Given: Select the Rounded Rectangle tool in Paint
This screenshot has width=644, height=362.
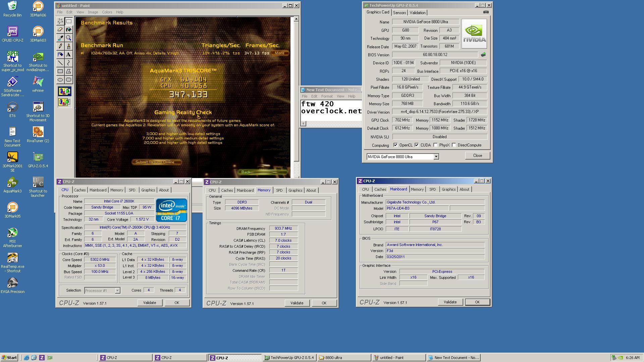Looking at the screenshot, I should [x=68, y=80].
